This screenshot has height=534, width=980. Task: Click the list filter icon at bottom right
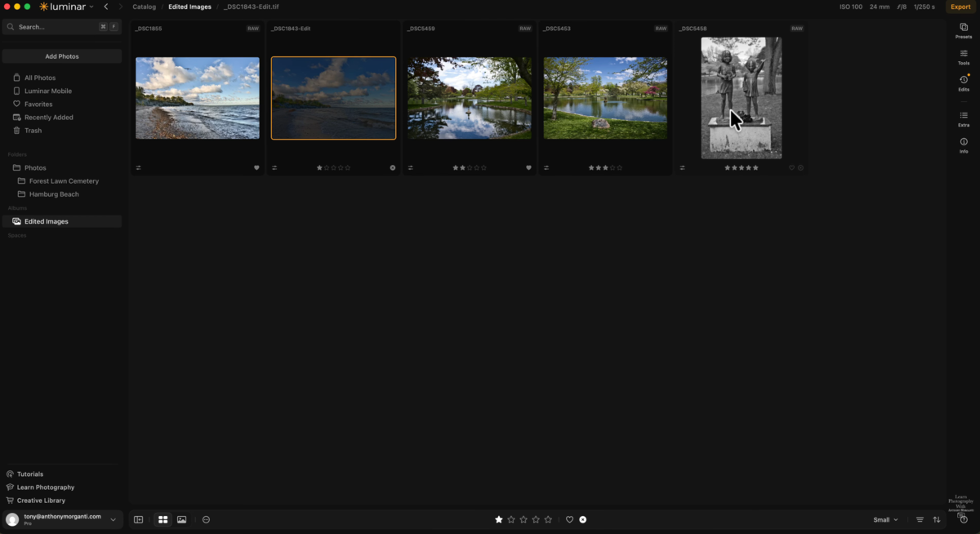(x=920, y=519)
